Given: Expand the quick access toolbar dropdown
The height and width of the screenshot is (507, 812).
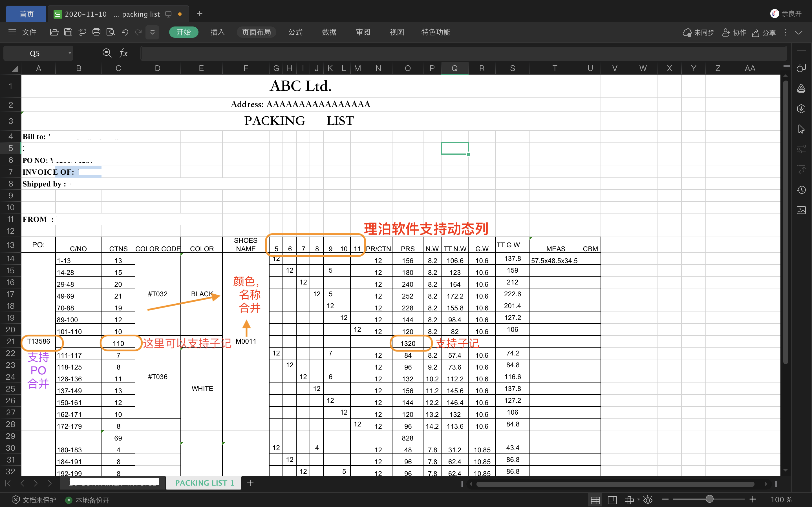Looking at the screenshot, I should [x=152, y=32].
